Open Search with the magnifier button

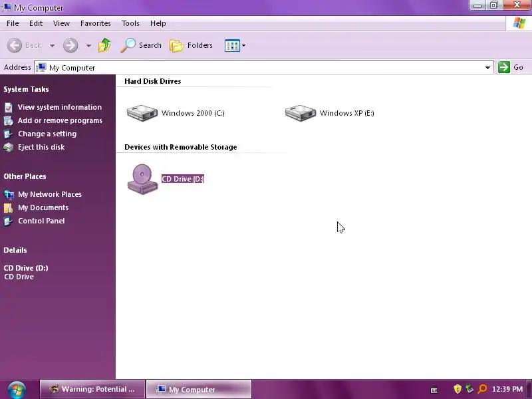tap(141, 45)
